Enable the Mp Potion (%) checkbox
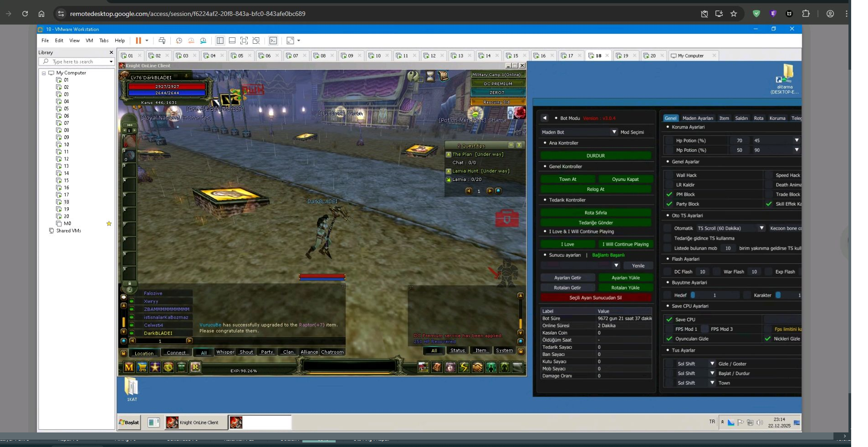The image size is (868, 447). click(669, 150)
